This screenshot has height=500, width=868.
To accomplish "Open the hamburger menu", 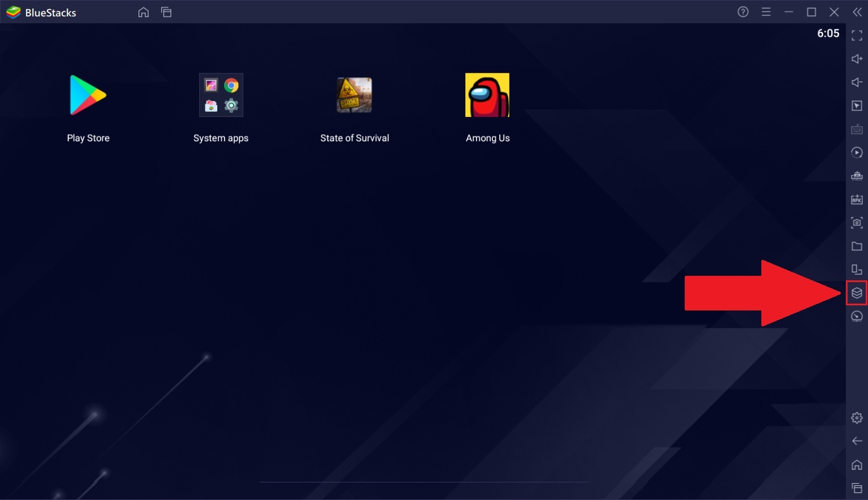I will pos(766,12).
